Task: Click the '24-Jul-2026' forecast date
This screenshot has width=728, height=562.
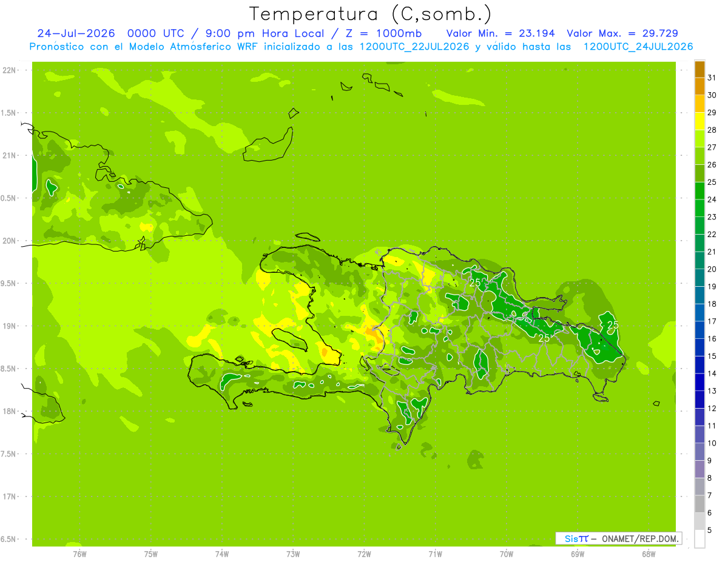Action: coord(76,33)
